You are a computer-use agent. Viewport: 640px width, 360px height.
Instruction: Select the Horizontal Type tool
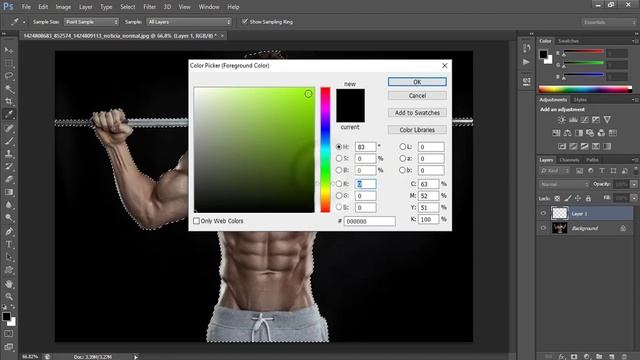9,244
